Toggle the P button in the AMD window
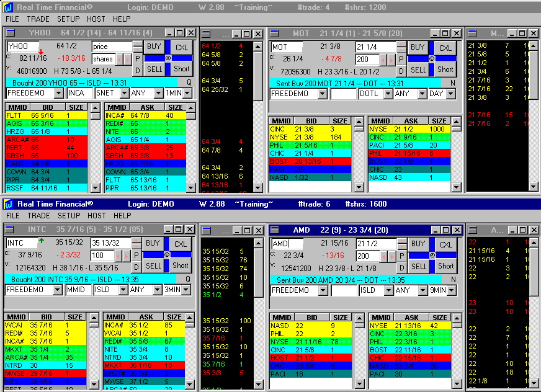541x392 pixels. click(401, 256)
